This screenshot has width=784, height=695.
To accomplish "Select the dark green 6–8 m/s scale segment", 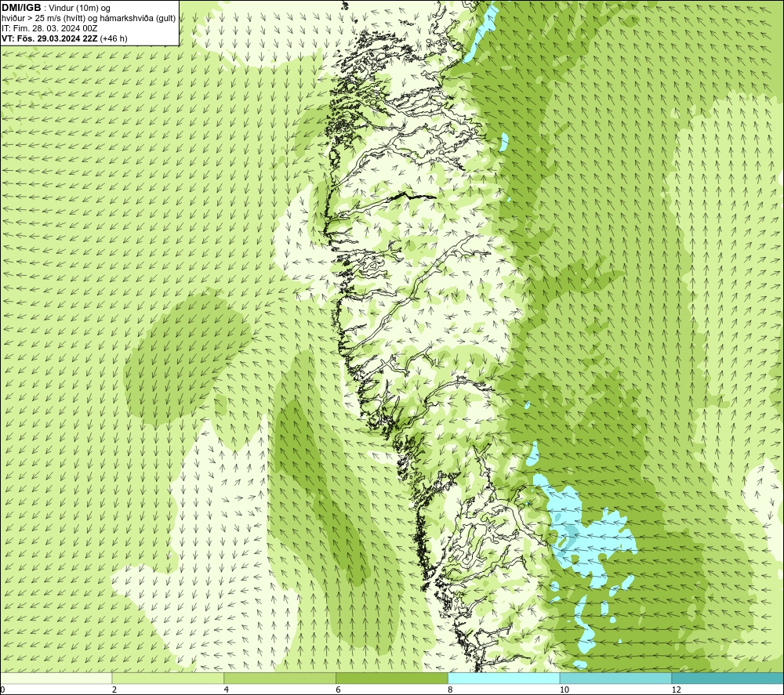I will pyautogui.click(x=392, y=678).
